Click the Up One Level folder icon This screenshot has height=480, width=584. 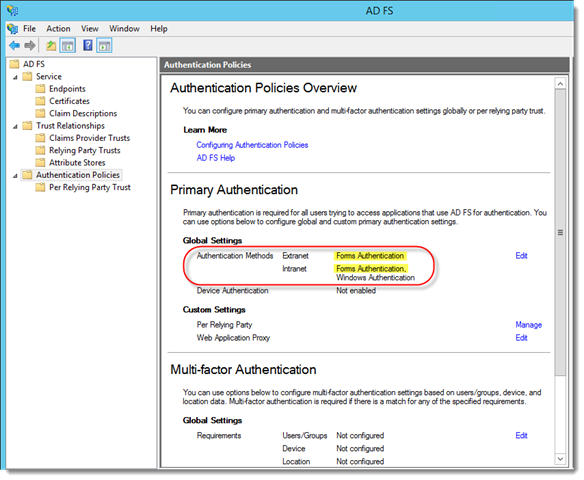coord(51,46)
